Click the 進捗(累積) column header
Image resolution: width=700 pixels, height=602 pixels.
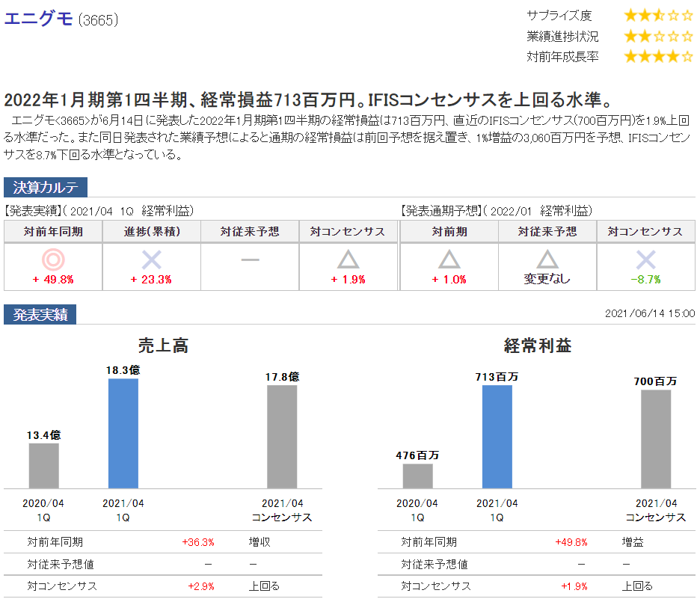tap(152, 232)
